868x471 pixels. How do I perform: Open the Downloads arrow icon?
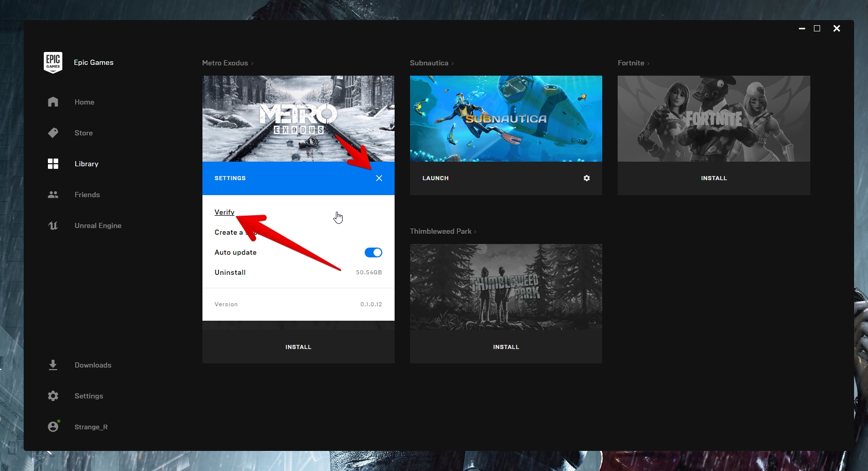pos(53,365)
